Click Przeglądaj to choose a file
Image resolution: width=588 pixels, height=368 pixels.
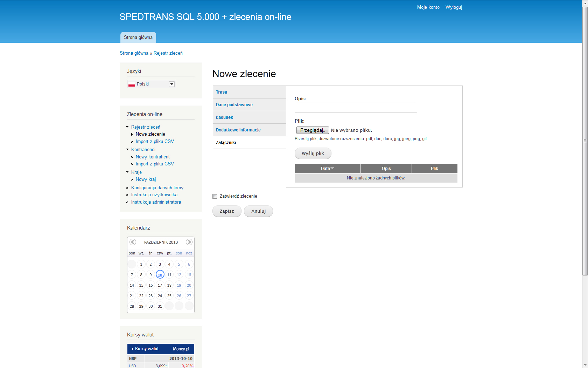click(313, 130)
